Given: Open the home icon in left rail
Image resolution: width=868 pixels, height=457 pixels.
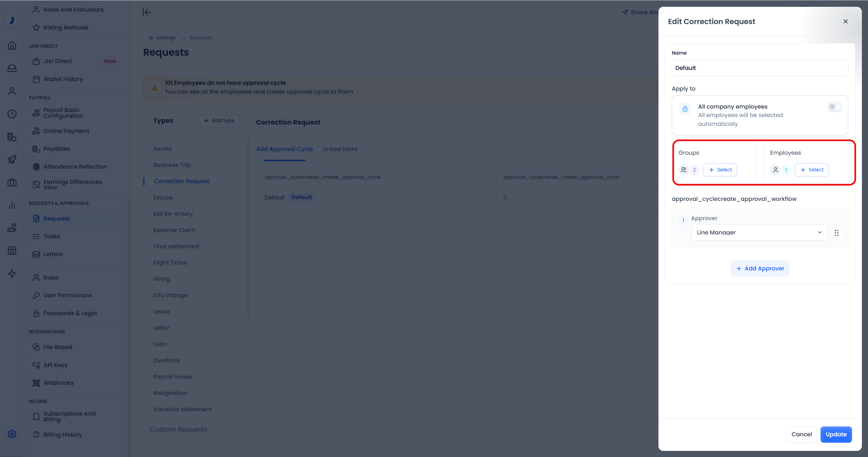Looking at the screenshot, I should (x=12, y=45).
